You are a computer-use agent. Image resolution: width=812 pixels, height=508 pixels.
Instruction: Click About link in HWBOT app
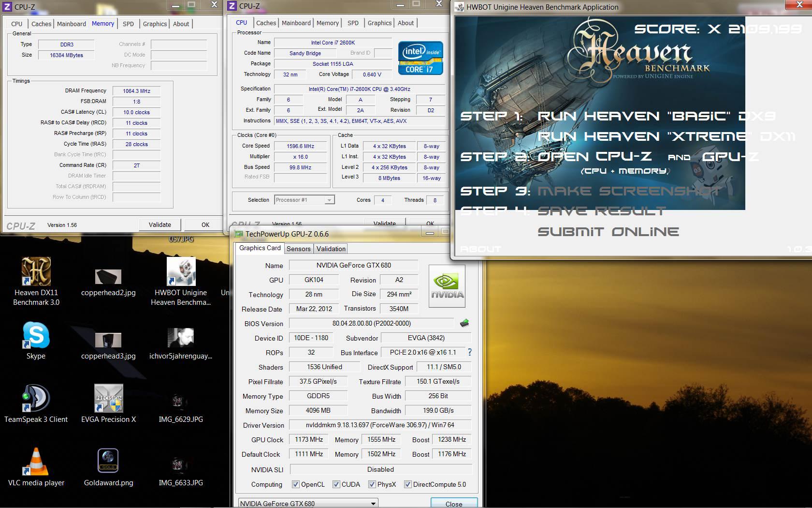[480, 249]
